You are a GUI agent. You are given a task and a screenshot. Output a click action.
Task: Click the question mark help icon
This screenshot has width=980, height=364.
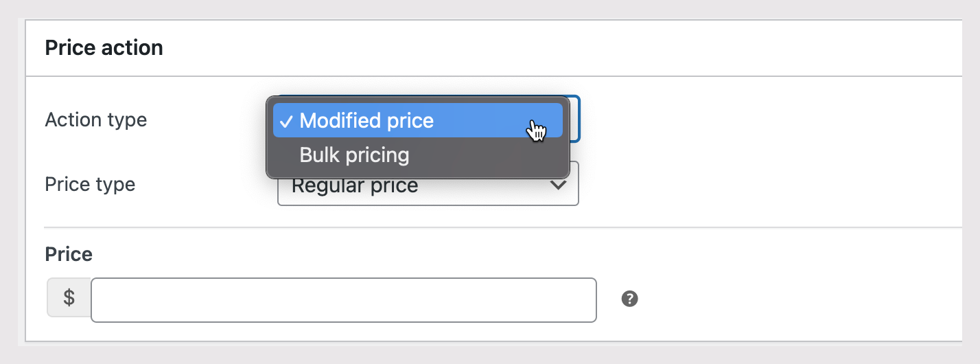[629, 299]
